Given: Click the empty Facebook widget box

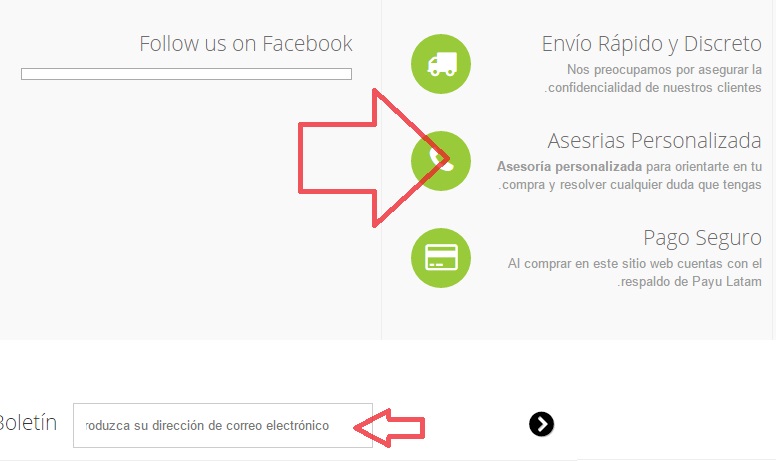Looking at the screenshot, I should (x=186, y=74).
